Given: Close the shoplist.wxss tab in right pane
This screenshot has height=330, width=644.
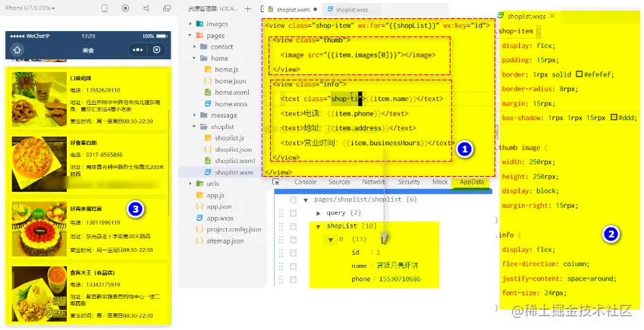Looking at the screenshot, I should pyautogui.click(x=552, y=16).
